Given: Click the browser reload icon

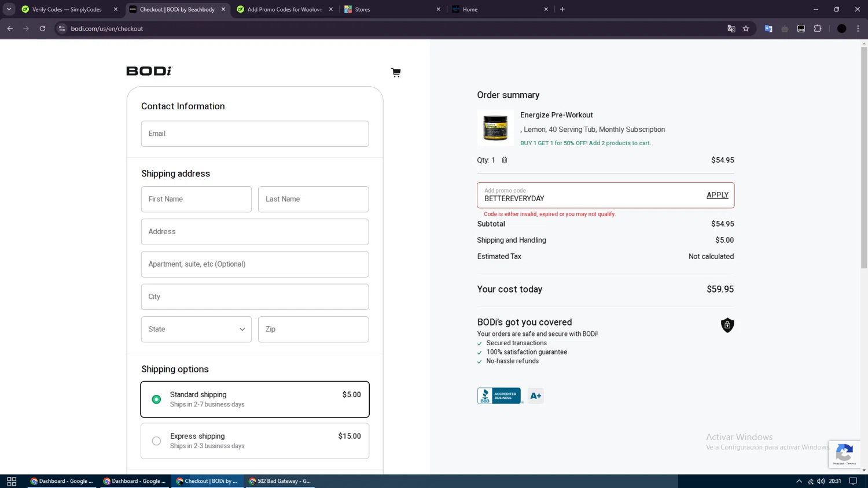Looking at the screenshot, I should pyautogui.click(x=42, y=28).
